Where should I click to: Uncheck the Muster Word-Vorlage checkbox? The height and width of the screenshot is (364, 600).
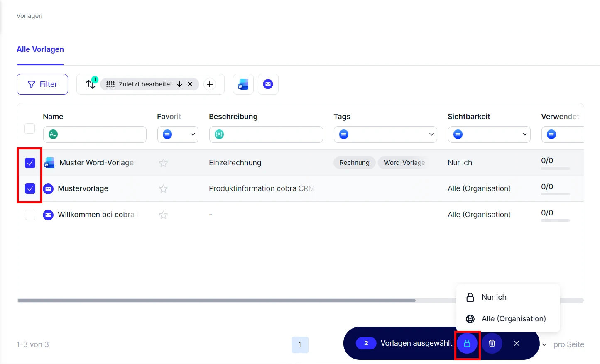click(x=30, y=163)
